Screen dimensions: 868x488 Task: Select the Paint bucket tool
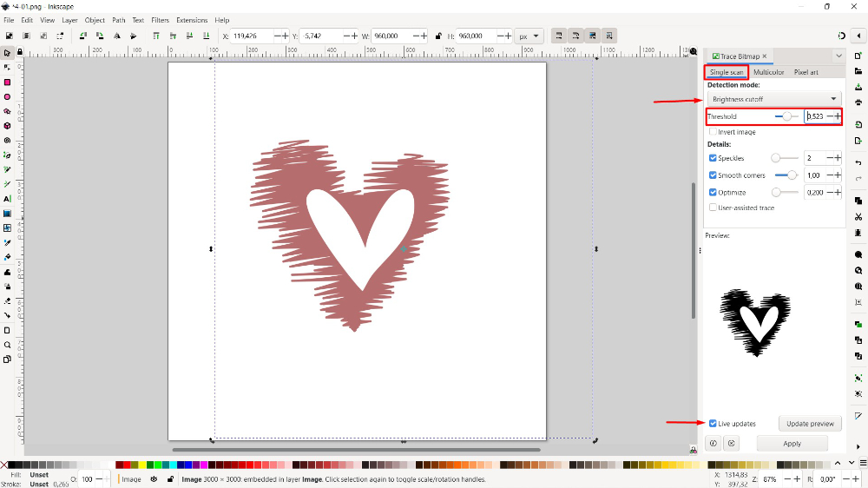[7, 257]
